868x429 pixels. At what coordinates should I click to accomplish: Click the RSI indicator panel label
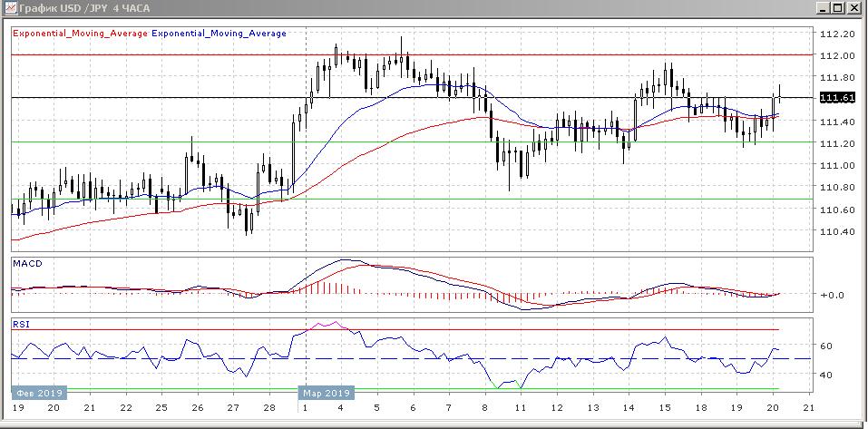(x=20, y=323)
